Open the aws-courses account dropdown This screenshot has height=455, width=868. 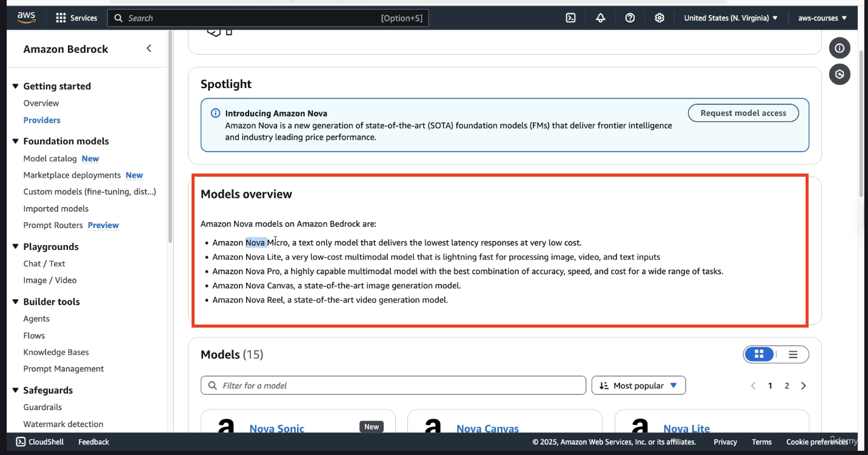tap(823, 18)
